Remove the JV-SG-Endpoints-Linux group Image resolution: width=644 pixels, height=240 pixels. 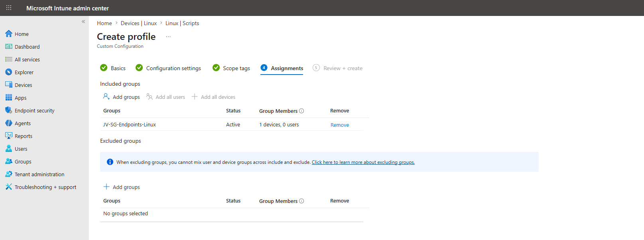(x=340, y=125)
